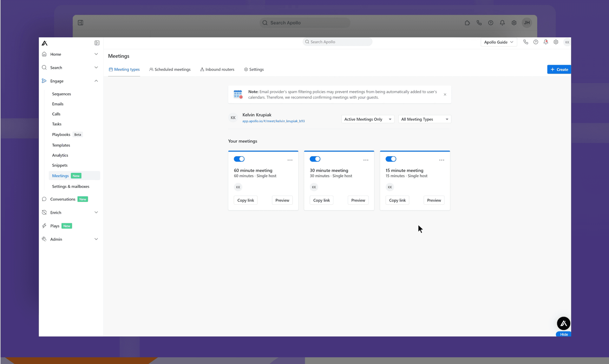This screenshot has height=364, width=609.
Task: Preview the 60 minute meeting
Action: (282, 200)
